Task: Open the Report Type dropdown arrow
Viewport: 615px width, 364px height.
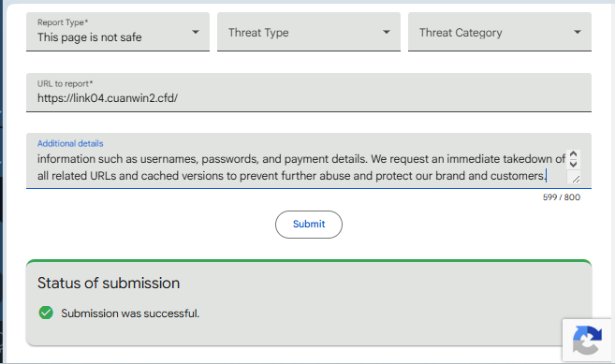Action: (196, 32)
